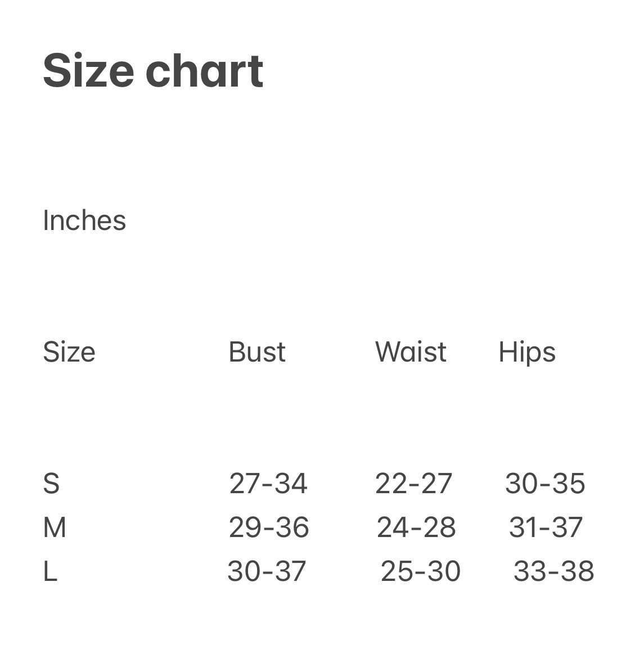
Task: Select the L size row label
Action: pos(50,571)
